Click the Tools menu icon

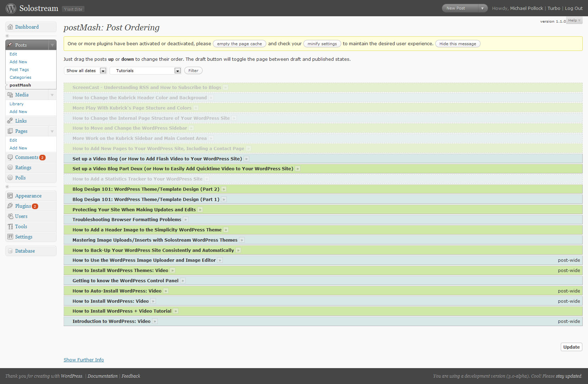(10, 226)
